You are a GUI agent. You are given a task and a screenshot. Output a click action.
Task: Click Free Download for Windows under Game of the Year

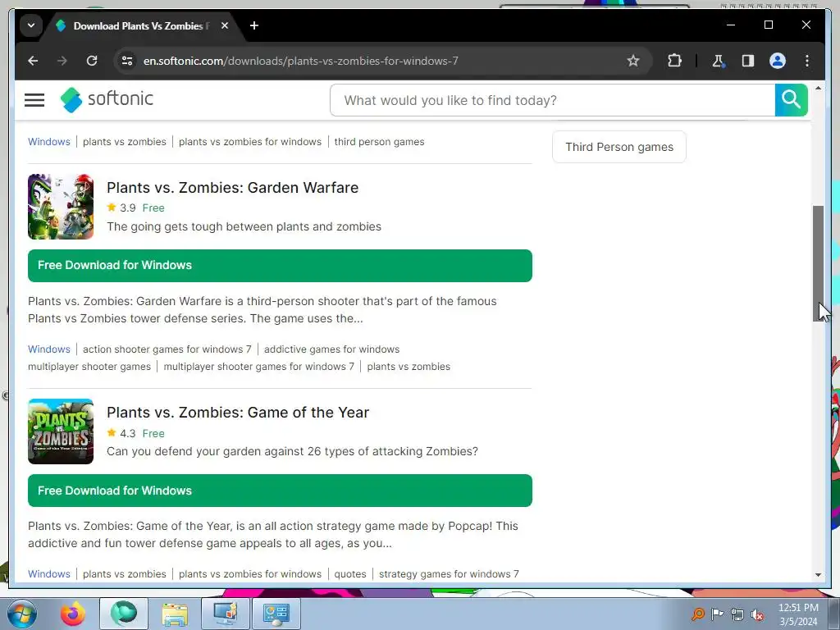click(x=280, y=491)
